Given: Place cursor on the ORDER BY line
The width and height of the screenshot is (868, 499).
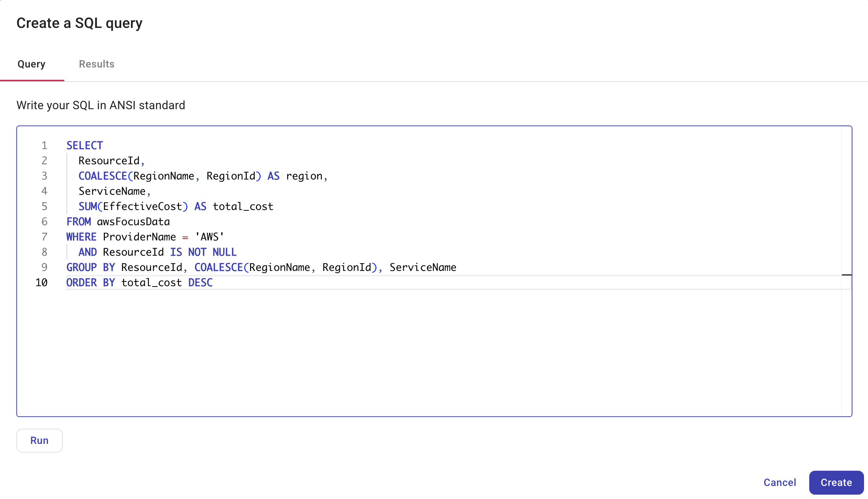Looking at the screenshot, I should [139, 283].
